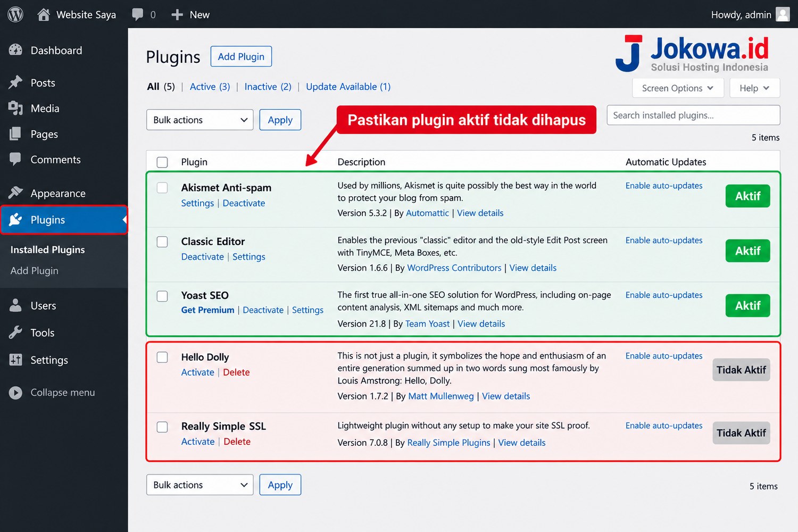Open Website Saya site name link
The image size is (798, 532).
coord(86,14)
